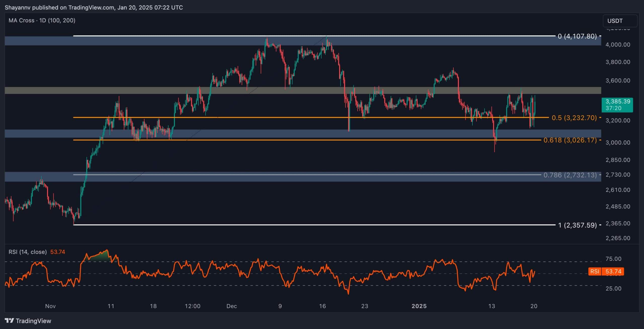This screenshot has width=644, height=329.
Task: Click the TradingView wordmark text
Action: pos(33,321)
